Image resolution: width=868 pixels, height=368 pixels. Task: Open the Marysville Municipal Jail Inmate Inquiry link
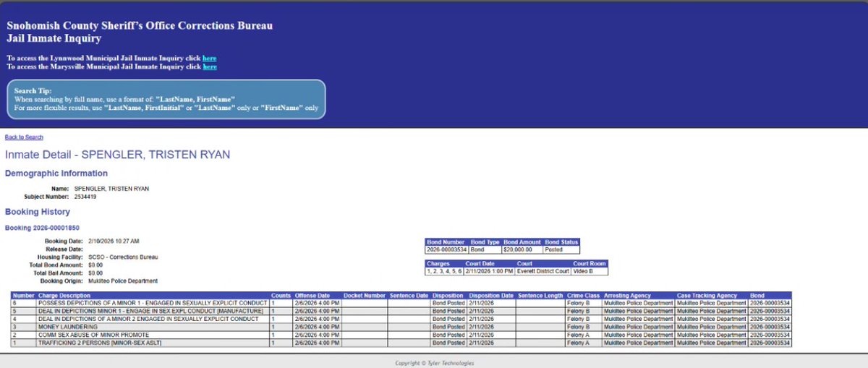click(210, 67)
